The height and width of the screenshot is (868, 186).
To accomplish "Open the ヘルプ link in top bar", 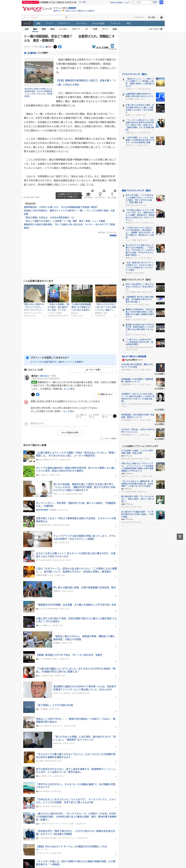I will pos(127,2).
